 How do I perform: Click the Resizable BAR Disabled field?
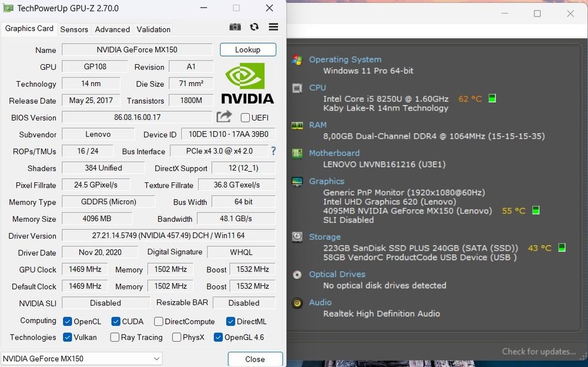[244, 303]
